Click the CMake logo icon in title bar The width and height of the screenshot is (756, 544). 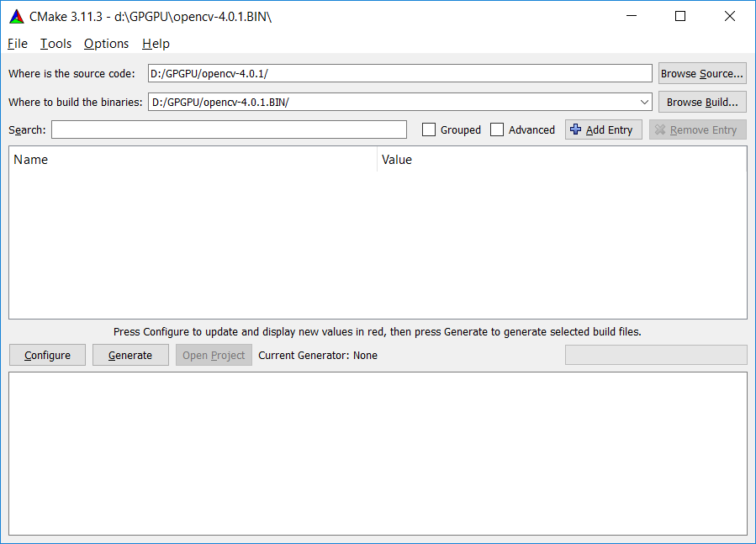point(16,17)
